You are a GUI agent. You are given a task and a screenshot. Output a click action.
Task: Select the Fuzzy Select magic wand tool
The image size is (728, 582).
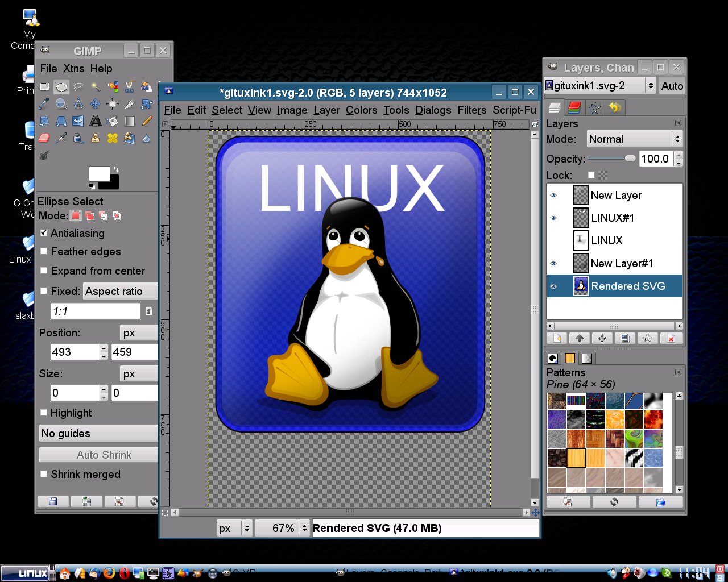pos(96,87)
